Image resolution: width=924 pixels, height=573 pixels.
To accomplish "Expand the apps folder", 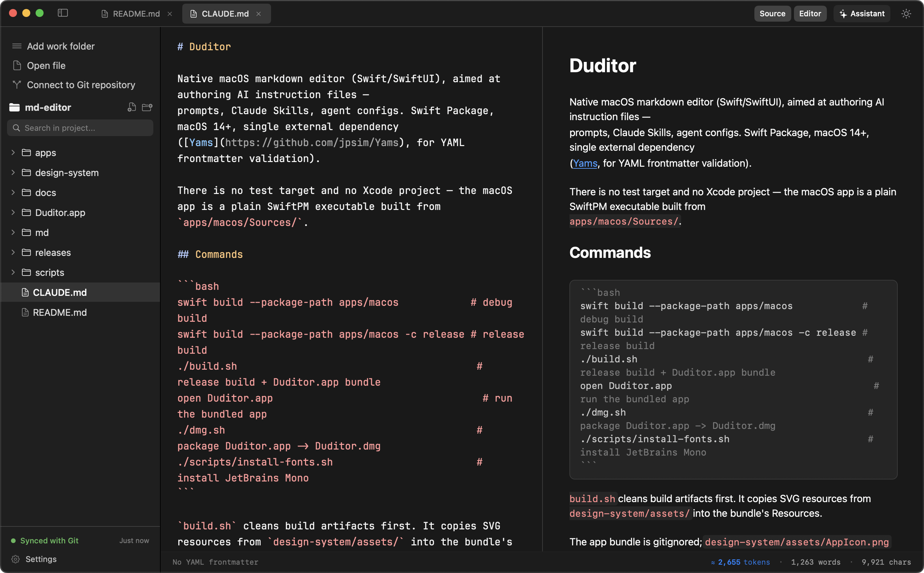I will pyautogui.click(x=13, y=152).
